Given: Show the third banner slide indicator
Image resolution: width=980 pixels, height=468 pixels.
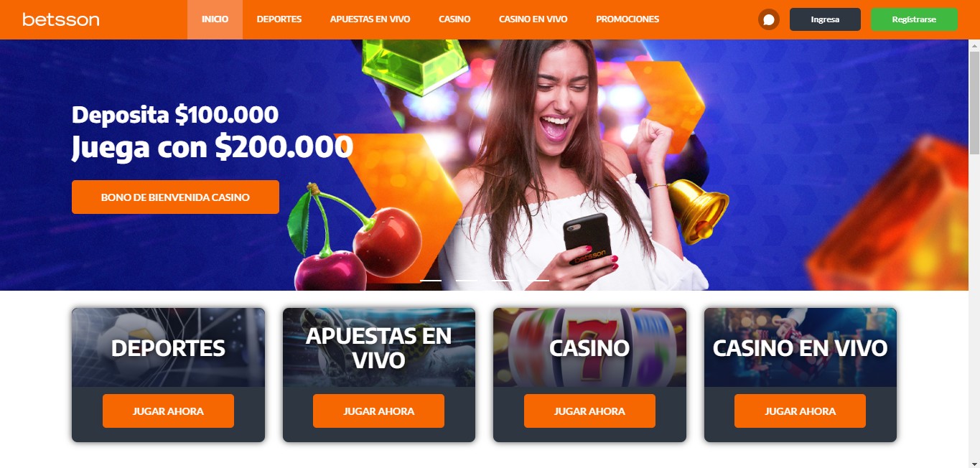Looking at the screenshot, I should tap(502, 280).
